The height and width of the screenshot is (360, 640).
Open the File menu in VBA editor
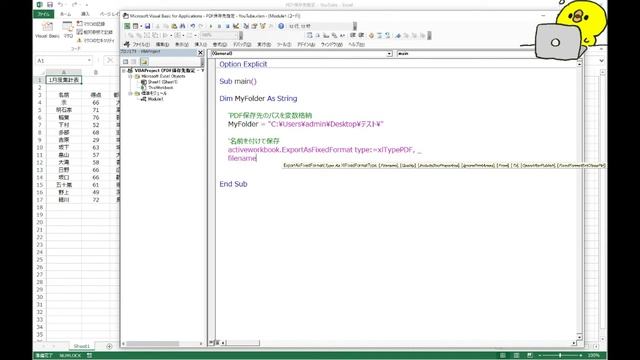click(141, 44)
